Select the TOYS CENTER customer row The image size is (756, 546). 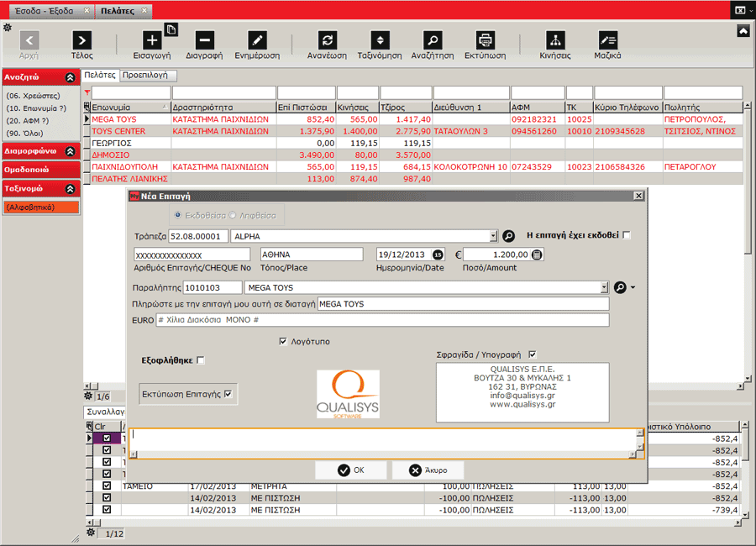pyautogui.click(x=415, y=131)
